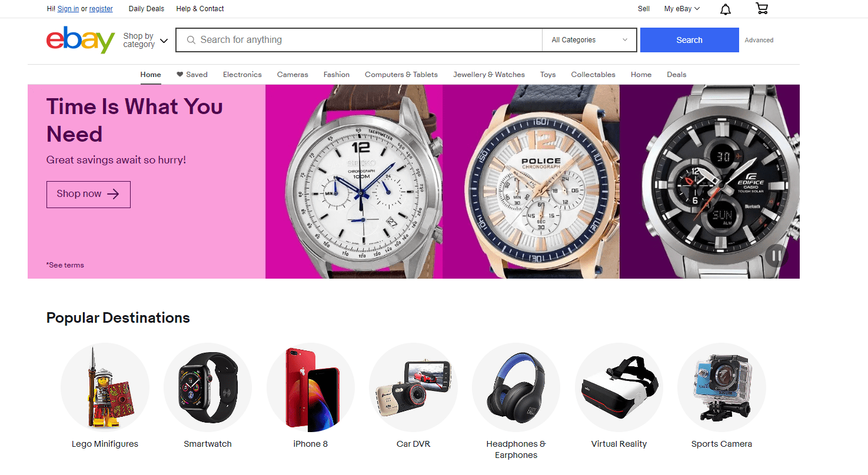This screenshot has height=475, width=868.
Task: Open the Smartwatch destination image
Action: pyautogui.click(x=208, y=387)
